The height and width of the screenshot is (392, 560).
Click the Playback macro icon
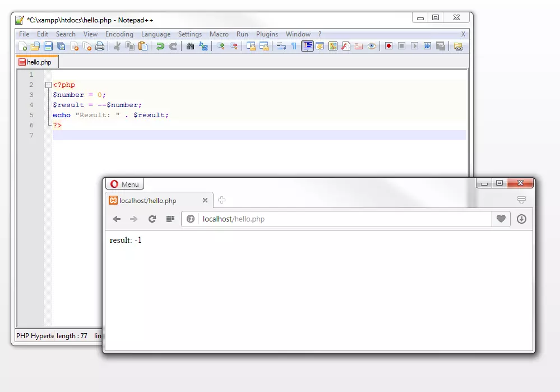pos(415,46)
